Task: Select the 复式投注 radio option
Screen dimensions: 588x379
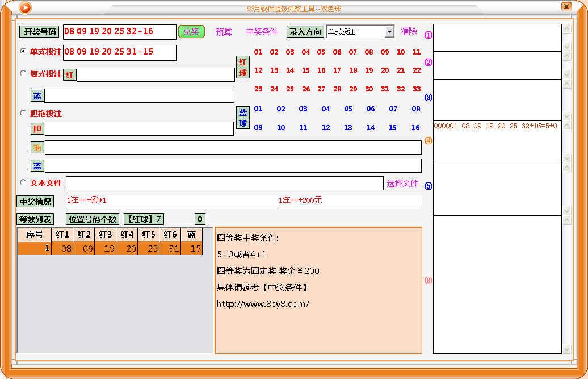Action: pos(23,73)
